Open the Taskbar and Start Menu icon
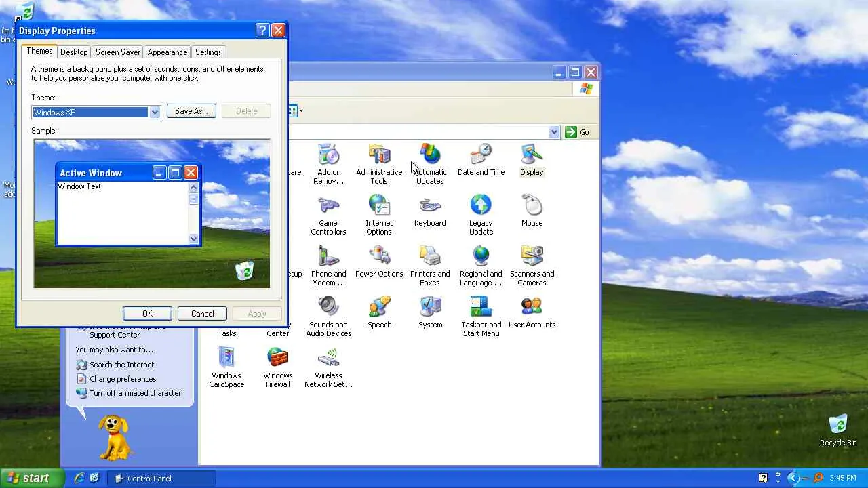 [x=481, y=317]
